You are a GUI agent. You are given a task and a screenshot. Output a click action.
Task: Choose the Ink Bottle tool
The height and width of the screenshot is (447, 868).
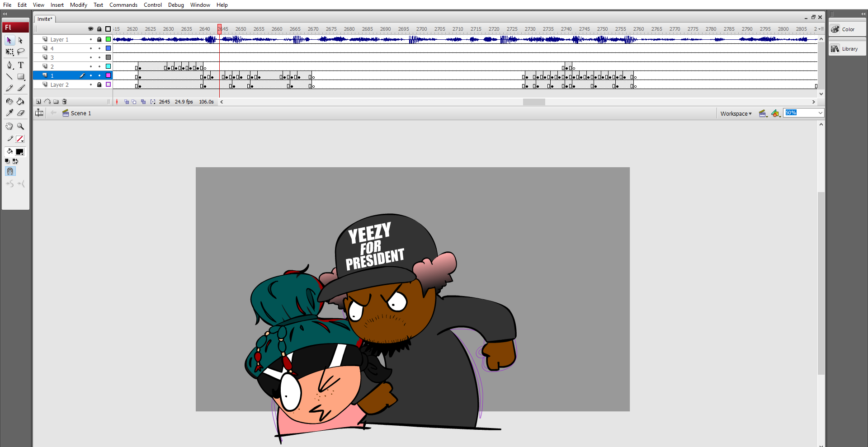9,101
